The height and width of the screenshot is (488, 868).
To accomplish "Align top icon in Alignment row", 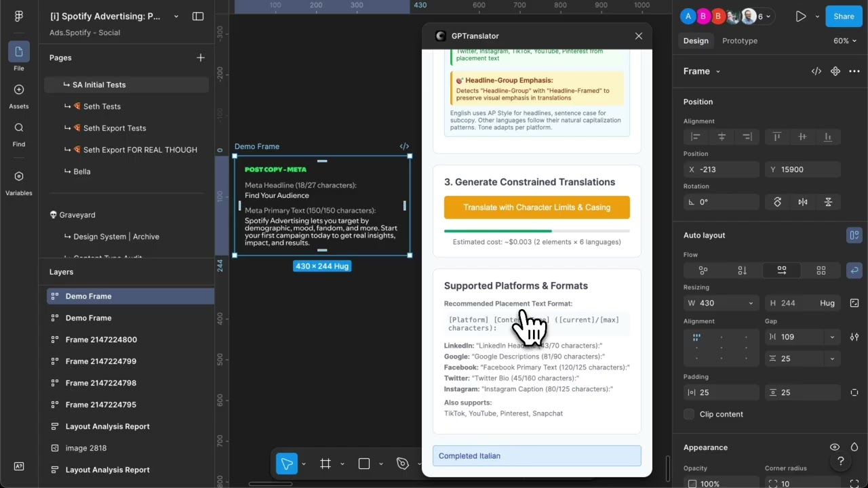I will pyautogui.click(x=777, y=136).
